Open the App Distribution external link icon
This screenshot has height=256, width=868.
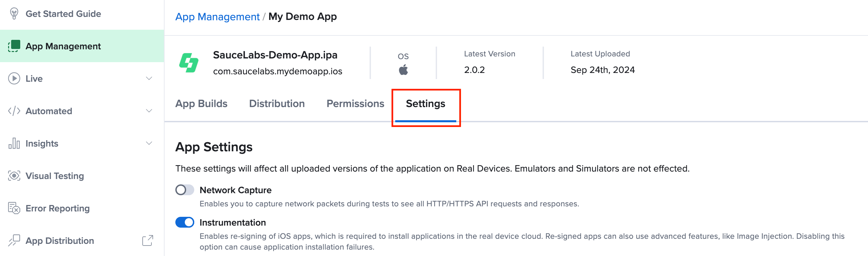point(147,240)
